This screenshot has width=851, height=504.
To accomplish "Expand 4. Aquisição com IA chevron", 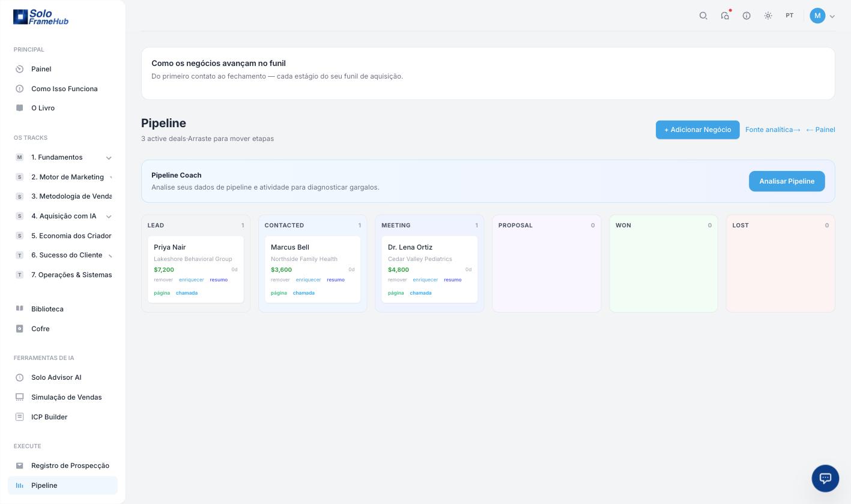I will [x=109, y=216].
